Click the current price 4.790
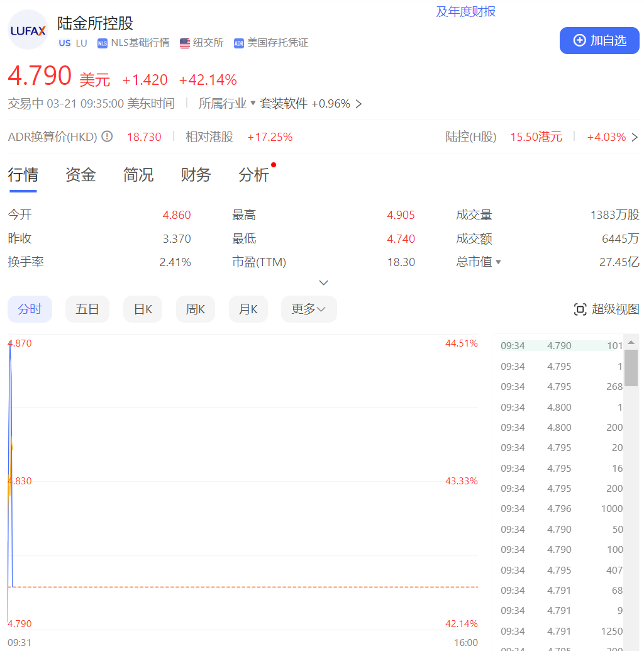 pyautogui.click(x=40, y=75)
